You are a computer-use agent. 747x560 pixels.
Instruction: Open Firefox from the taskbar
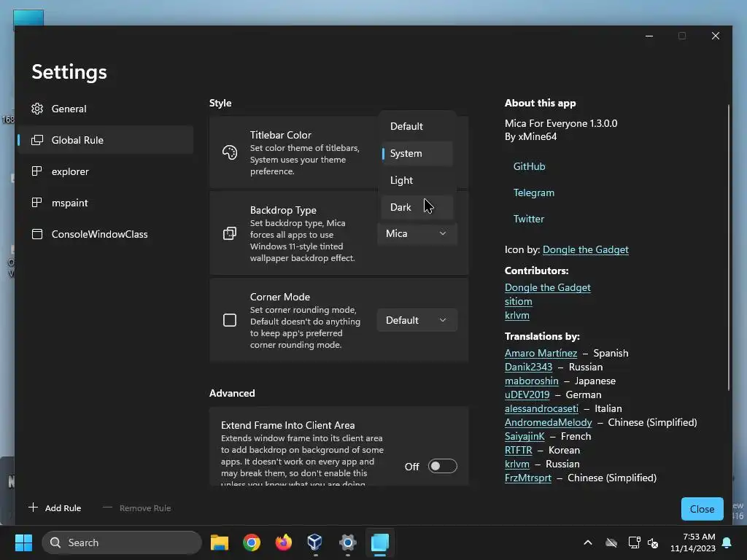(x=284, y=542)
